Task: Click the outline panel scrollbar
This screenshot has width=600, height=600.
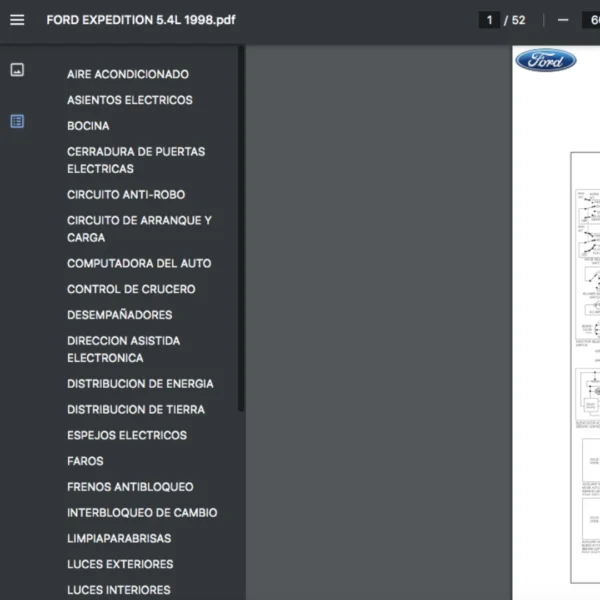Action: tap(241, 228)
